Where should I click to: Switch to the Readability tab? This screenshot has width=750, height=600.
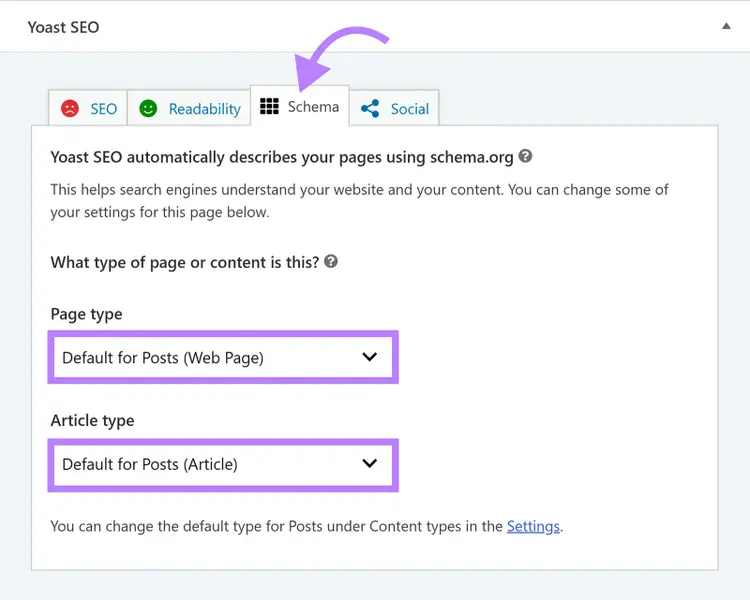[189, 108]
